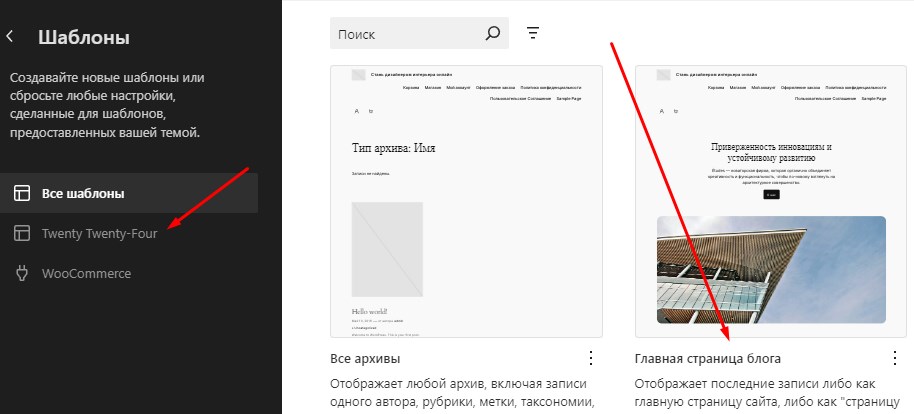The height and width of the screenshot is (414, 914).
Task: Focus the Поиск search field
Action: click(x=405, y=33)
